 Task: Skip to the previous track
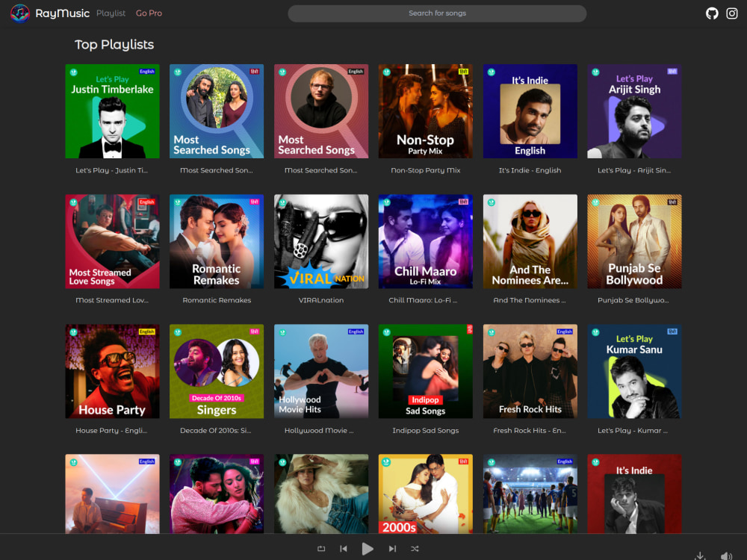pyautogui.click(x=344, y=549)
